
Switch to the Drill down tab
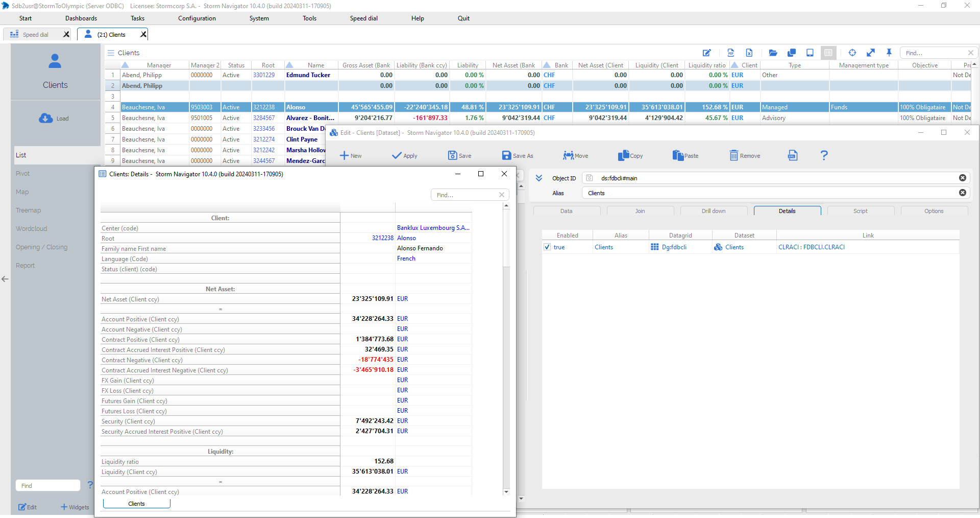[x=714, y=211]
